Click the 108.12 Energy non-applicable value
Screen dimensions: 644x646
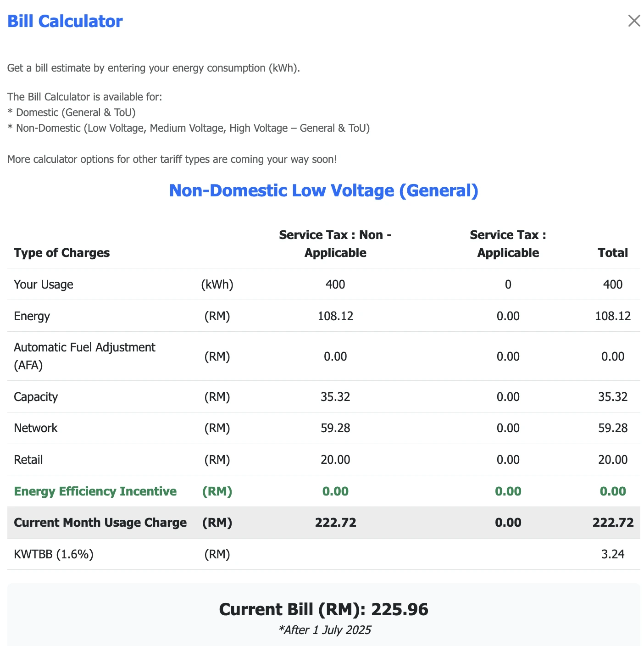click(x=335, y=316)
